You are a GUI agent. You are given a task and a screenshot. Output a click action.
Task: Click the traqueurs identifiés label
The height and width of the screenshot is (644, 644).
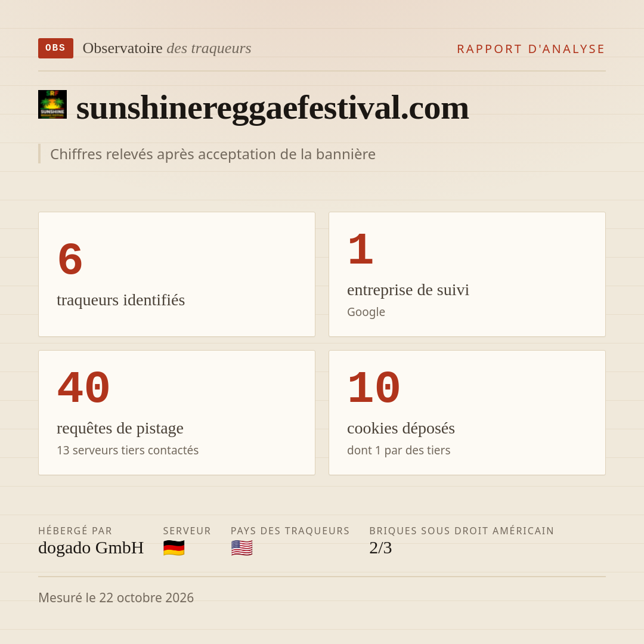click(x=120, y=300)
